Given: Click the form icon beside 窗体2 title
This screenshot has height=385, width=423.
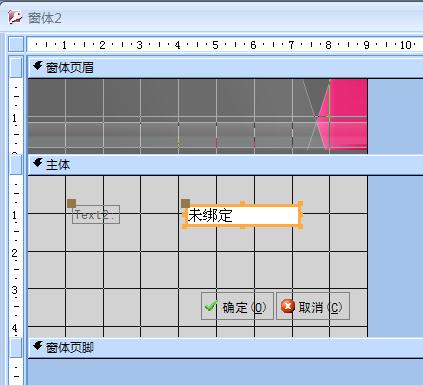Looking at the screenshot, I should click(15, 17).
